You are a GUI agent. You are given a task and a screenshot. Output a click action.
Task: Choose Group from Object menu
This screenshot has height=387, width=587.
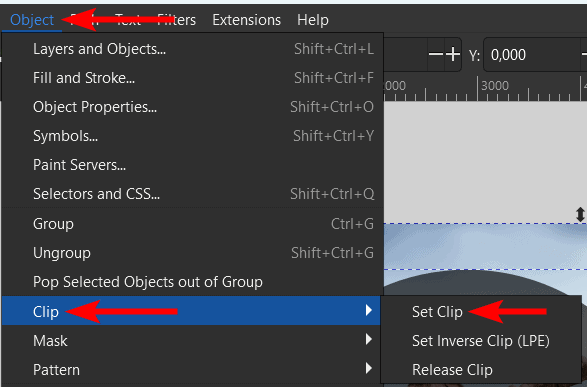click(193, 224)
